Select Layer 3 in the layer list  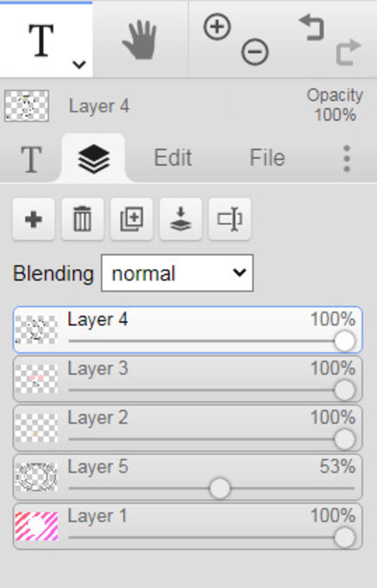click(188, 379)
